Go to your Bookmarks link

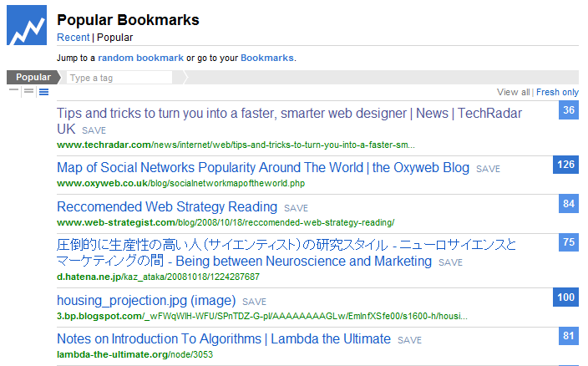coord(267,58)
